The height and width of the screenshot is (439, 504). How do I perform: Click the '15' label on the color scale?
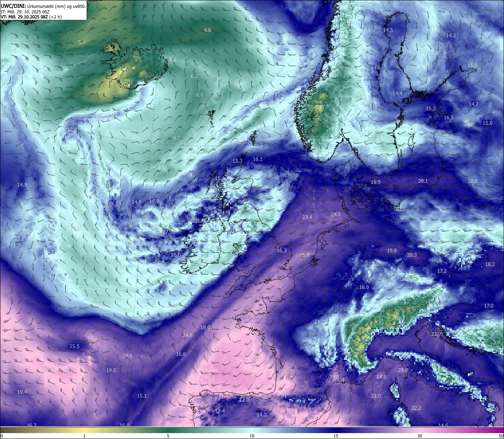coord(336,436)
